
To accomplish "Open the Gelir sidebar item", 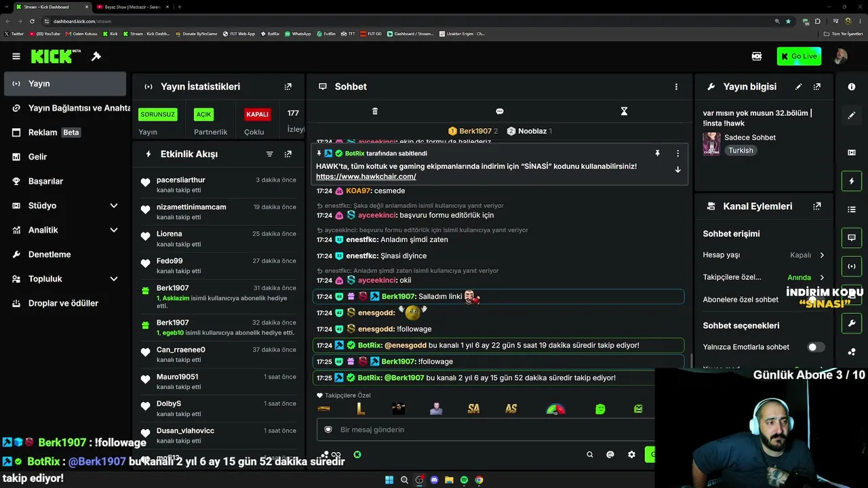I will click(65, 157).
